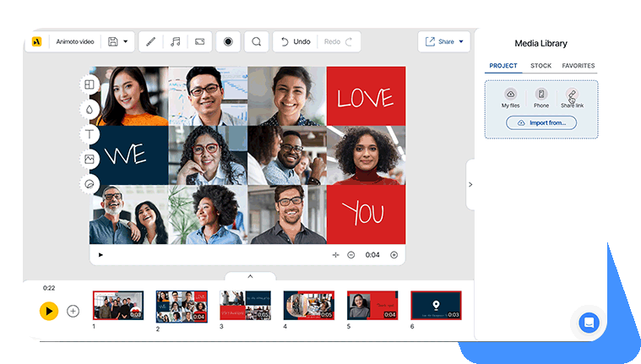The width and height of the screenshot is (641, 364).
Task: Click the Import from... button
Action: [541, 122]
